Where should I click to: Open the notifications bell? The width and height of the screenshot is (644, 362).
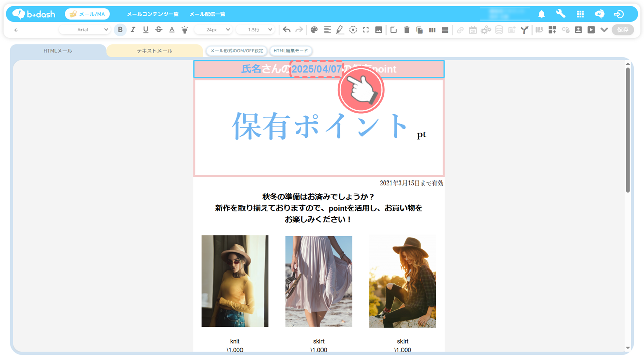(x=542, y=14)
